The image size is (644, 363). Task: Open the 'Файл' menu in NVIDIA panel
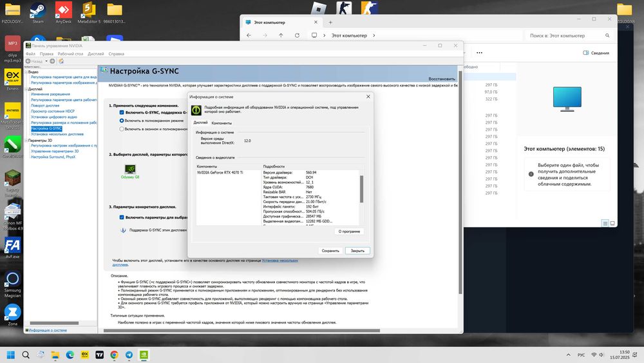(x=30, y=54)
